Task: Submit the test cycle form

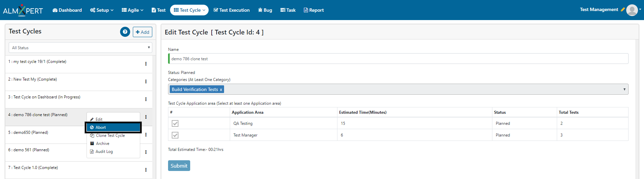Action: [x=179, y=166]
